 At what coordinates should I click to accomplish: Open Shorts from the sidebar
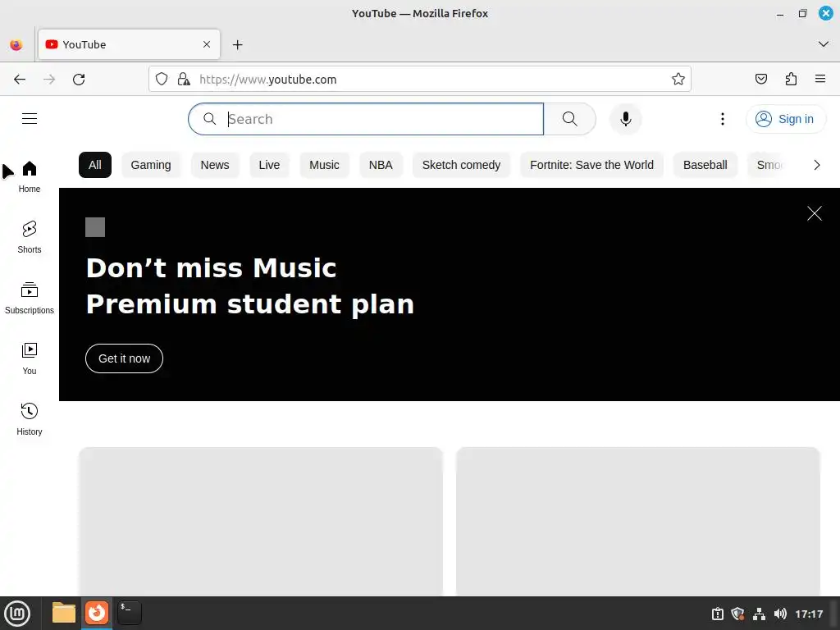30,237
